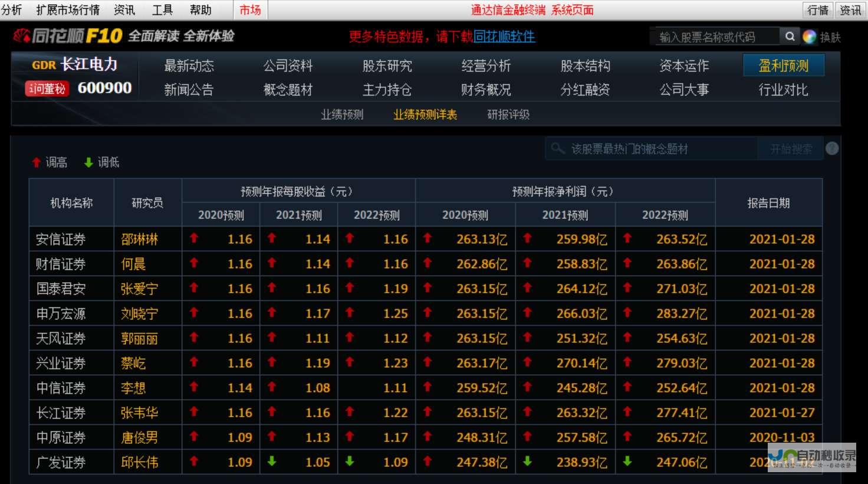Click researcher name 邵琳琳
This screenshot has width=868, height=484.
[x=140, y=239]
